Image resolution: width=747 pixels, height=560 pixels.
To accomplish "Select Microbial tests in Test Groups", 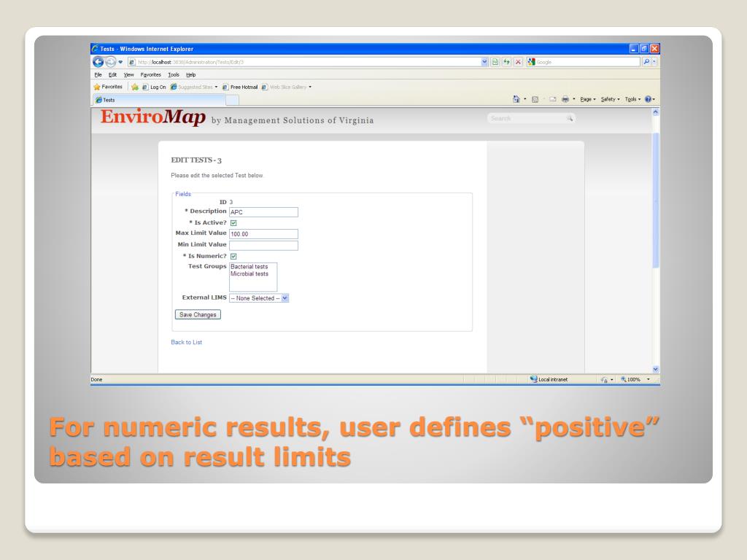I will [249, 274].
